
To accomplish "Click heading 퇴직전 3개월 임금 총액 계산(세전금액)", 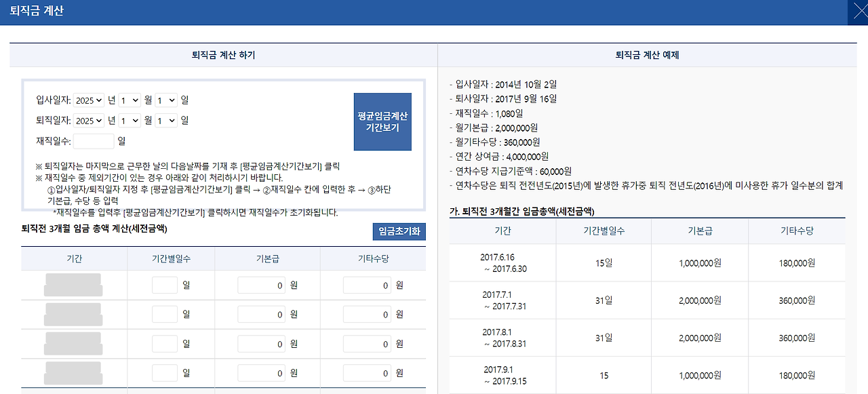I will [95, 229].
